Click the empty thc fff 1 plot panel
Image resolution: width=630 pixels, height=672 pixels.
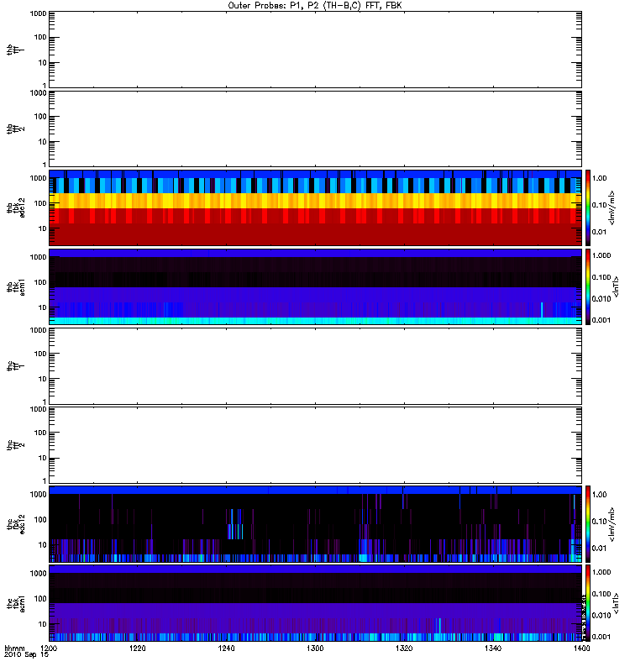click(315, 366)
